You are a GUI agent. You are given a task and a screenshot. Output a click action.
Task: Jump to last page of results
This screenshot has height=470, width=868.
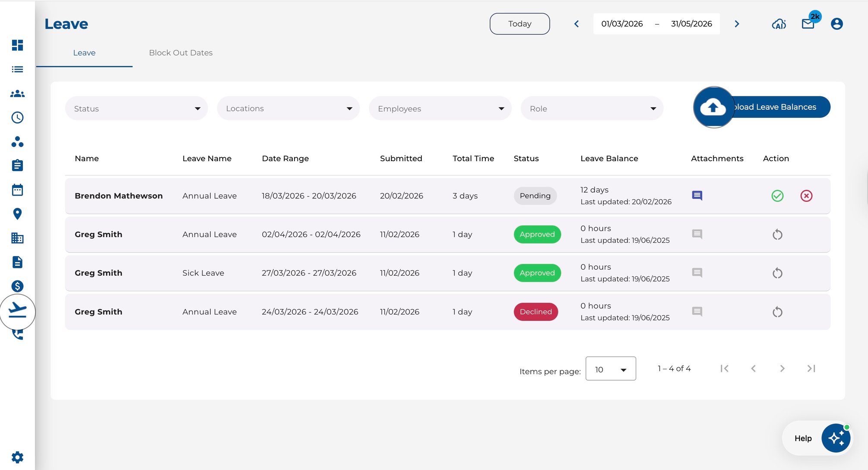[x=811, y=368]
